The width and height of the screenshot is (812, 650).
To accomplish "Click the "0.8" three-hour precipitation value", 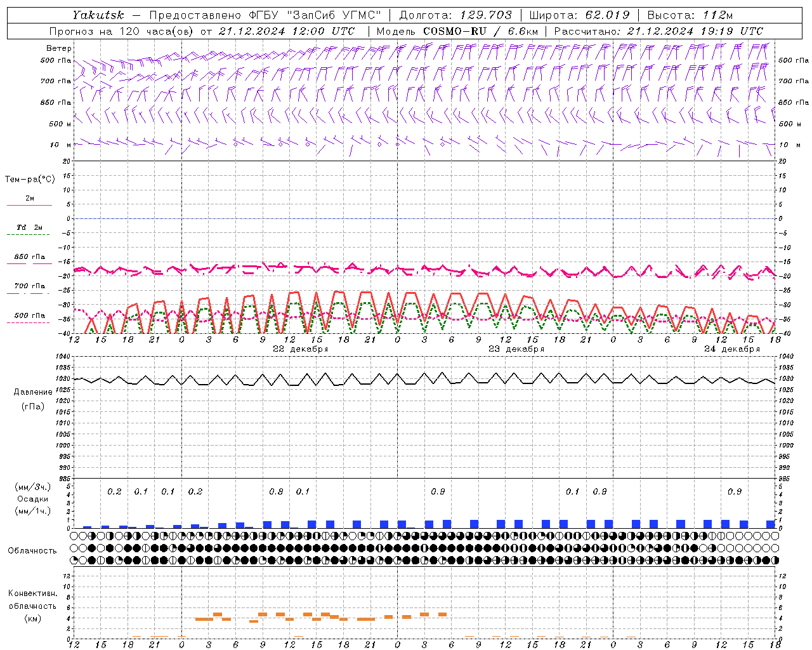I will (276, 492).
